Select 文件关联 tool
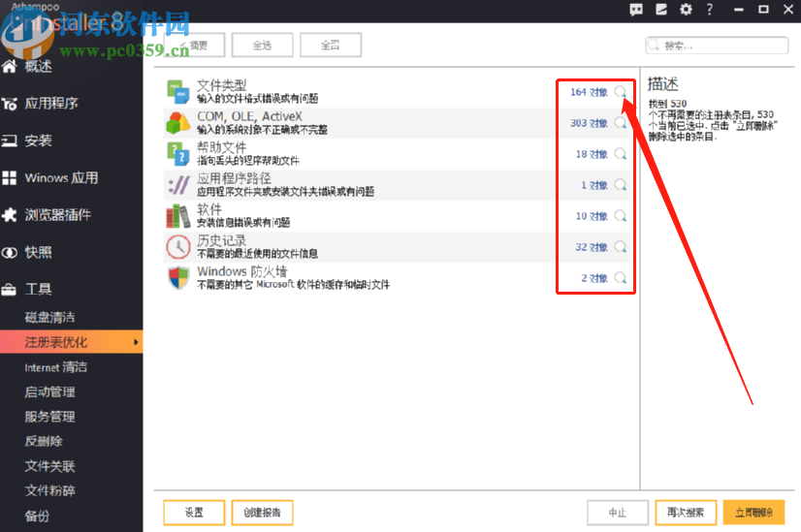Image resolution: width=801 pixels, height=532 pixels. pyautogui.click(x=49, y=466)
